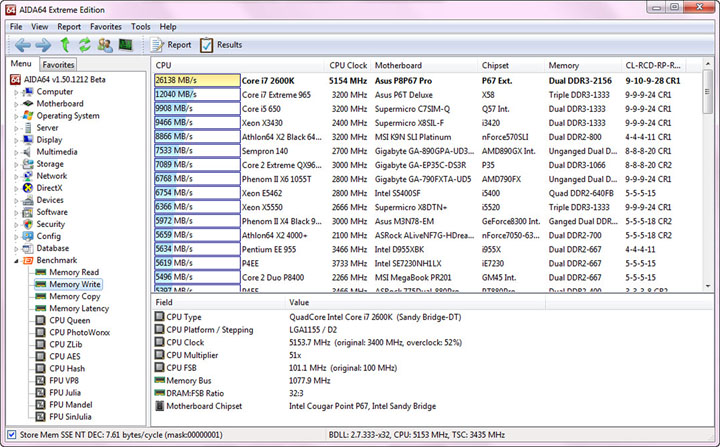This screenshot has width=720, height=447.
Task: Open the Results toolbar button
Action: (221, 45)
